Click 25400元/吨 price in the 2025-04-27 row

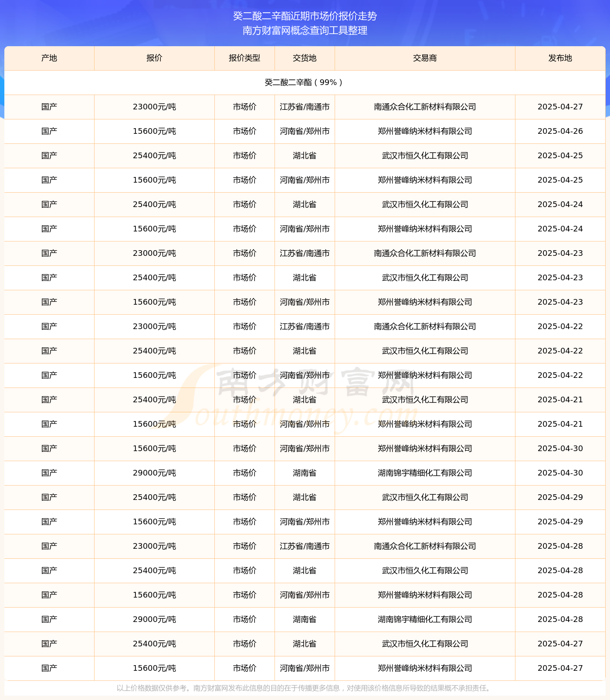pyautogui.click(x=154, y=644)
